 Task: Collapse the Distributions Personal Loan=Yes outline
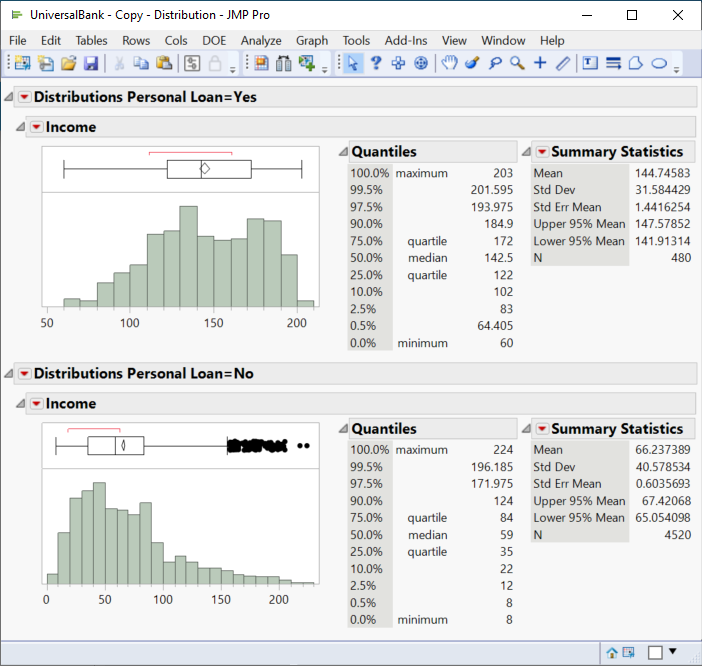click(9, 97)
